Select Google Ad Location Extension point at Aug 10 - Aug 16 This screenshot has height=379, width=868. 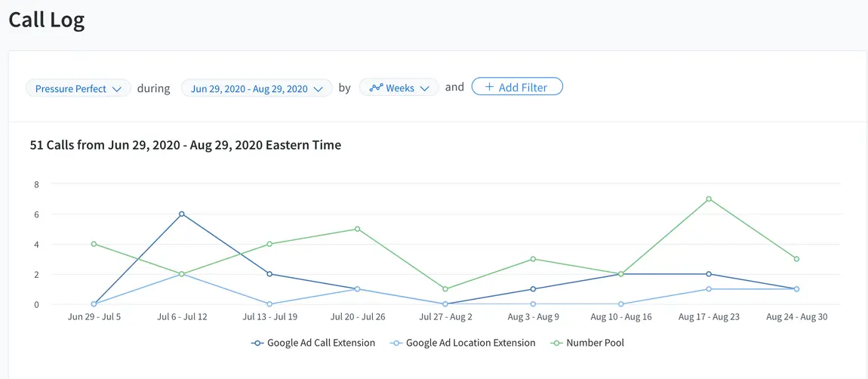pos(620,304)
